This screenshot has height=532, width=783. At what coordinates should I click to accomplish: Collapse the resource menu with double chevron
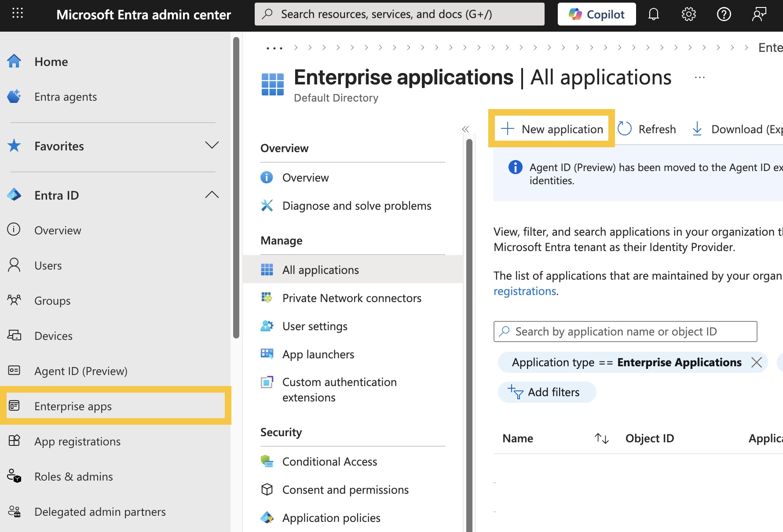[x=465, y=129]
